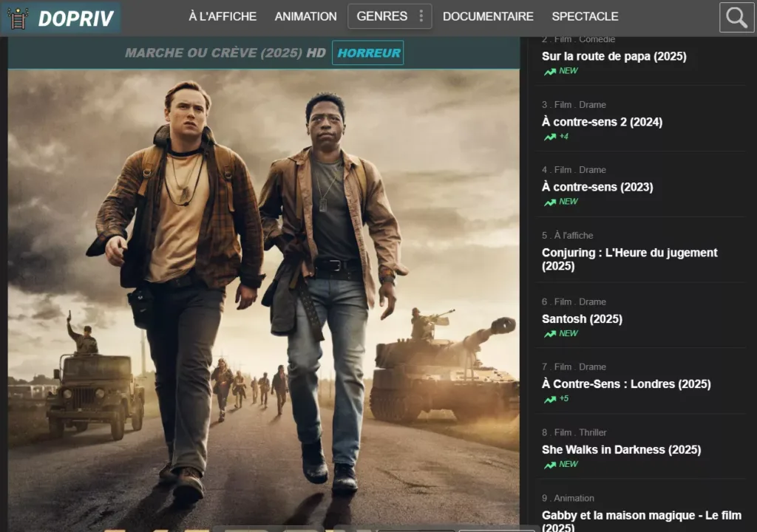Click trending icon under Sur la route de papa
757x532 pixels.
[549, 72]
